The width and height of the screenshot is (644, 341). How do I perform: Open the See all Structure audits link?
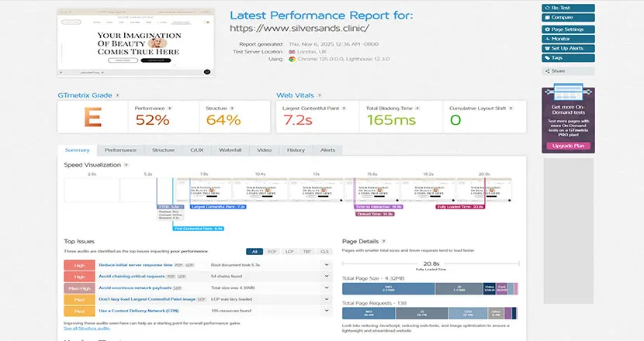pos(87,330)
